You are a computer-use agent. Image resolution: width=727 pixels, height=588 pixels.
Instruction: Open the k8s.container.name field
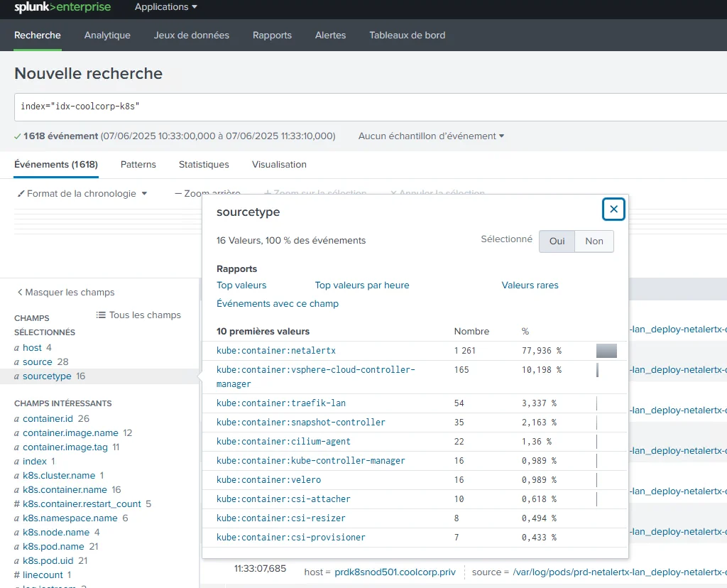(65, 490)
